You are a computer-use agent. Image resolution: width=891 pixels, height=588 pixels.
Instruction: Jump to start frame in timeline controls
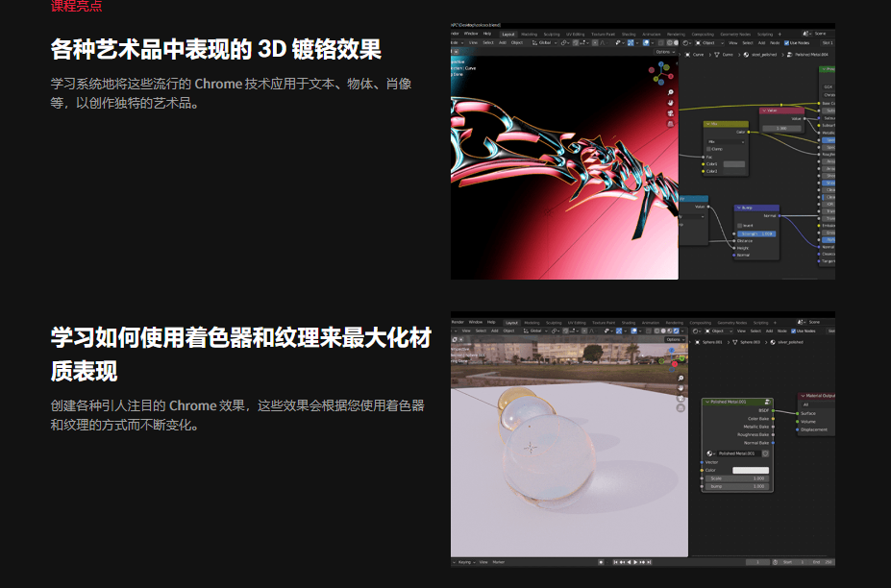[615, 562]
